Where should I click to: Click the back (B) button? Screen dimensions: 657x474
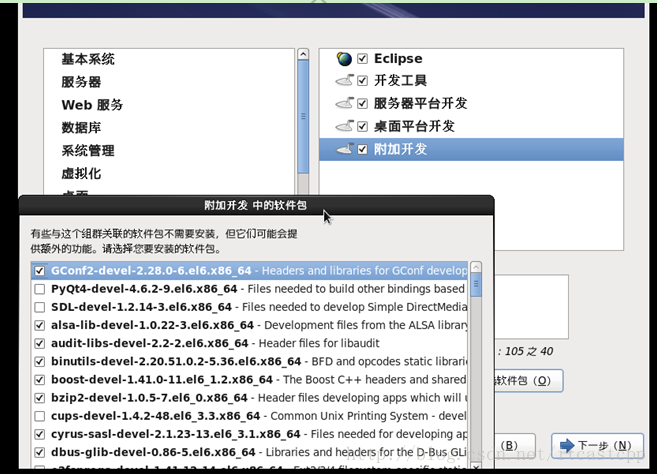click(x=515, y=446)
